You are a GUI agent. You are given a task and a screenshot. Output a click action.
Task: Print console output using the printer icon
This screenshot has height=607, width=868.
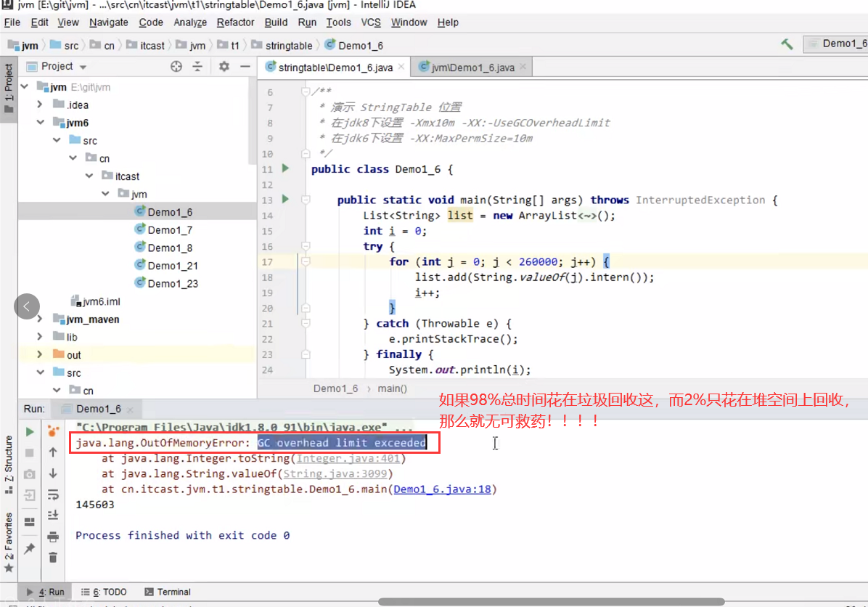click(x=53, y=537)
